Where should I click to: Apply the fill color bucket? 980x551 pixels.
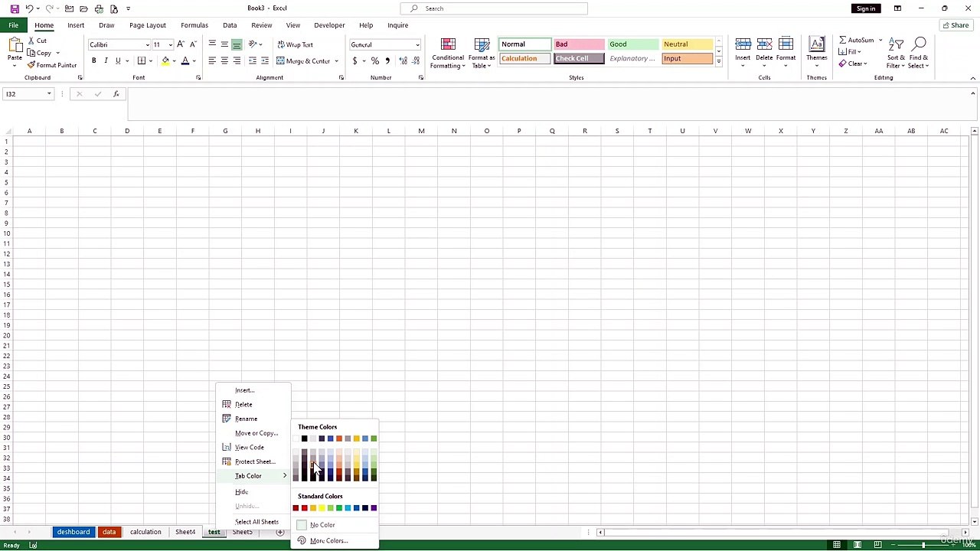(165, 60)
